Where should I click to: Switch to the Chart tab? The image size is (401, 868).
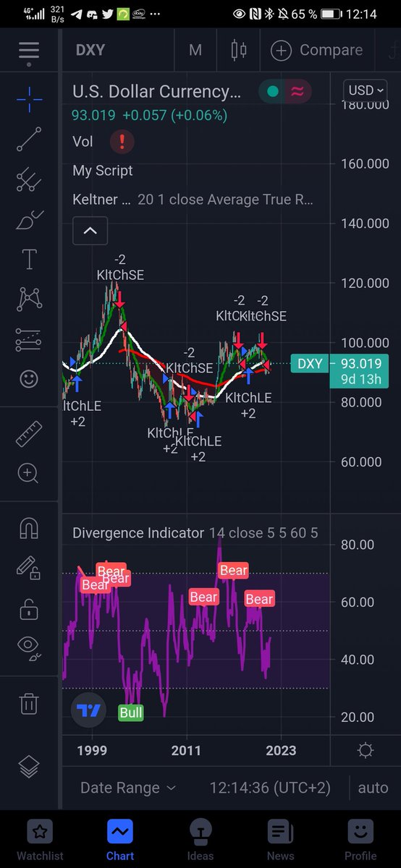point(120,839)
